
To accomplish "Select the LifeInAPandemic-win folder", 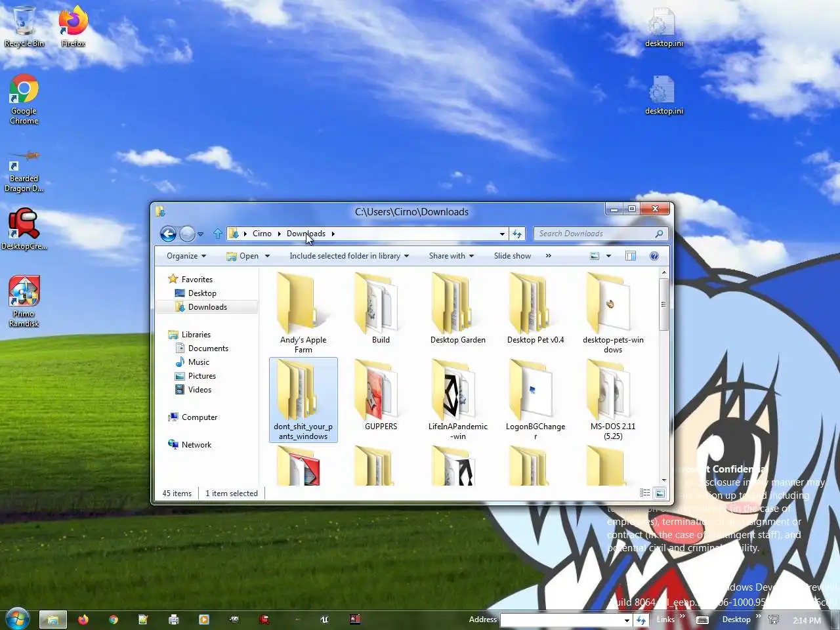I will tap(458, 400).
